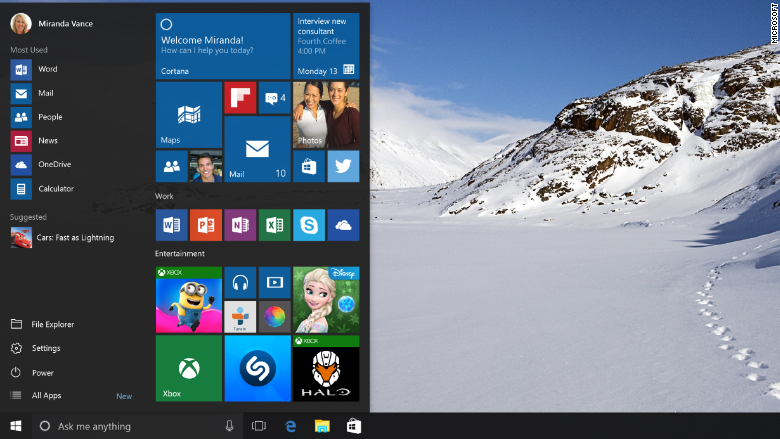The height and width of the screenshot is (439, 780).
Task: Open the Store icon on the taskbar
Action: 354,426
